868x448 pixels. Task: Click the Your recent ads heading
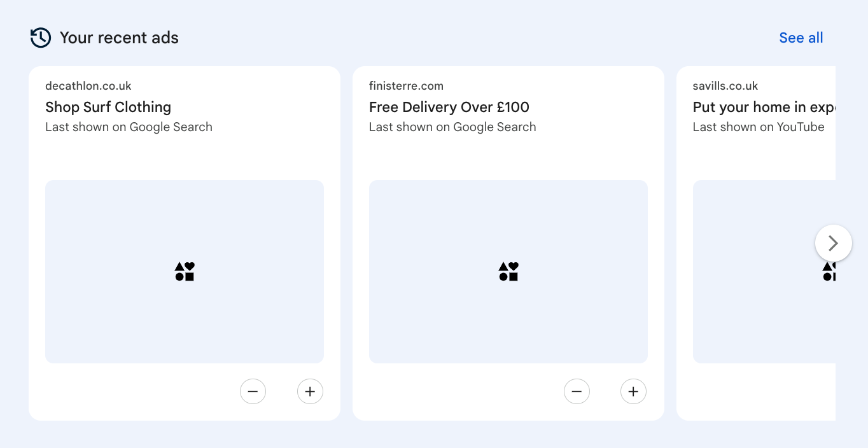pyautogui.click(x=119, y=38)
